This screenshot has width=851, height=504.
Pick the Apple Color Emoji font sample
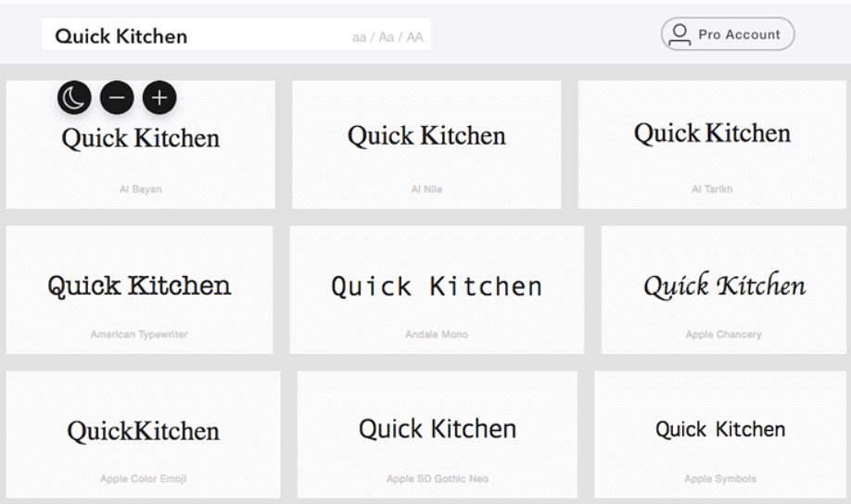143,431
